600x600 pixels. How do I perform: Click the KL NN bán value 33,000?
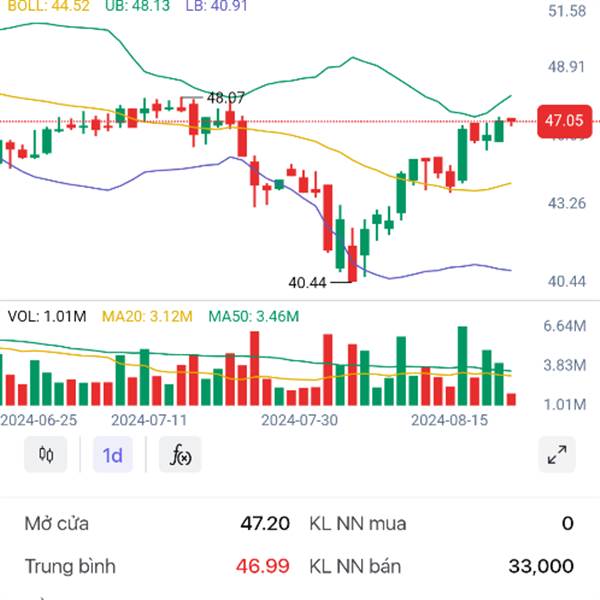541,566
